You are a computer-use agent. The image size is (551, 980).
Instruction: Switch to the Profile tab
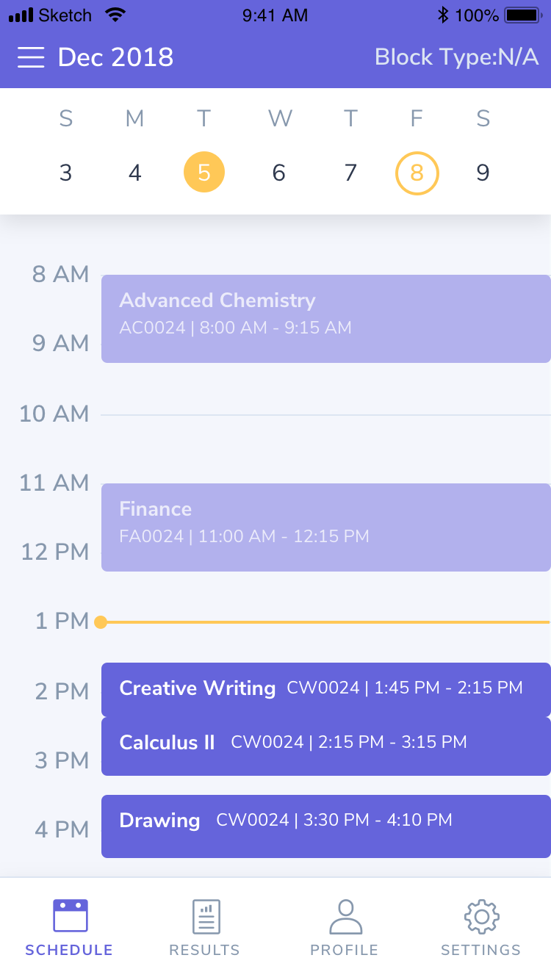[344, 929]
